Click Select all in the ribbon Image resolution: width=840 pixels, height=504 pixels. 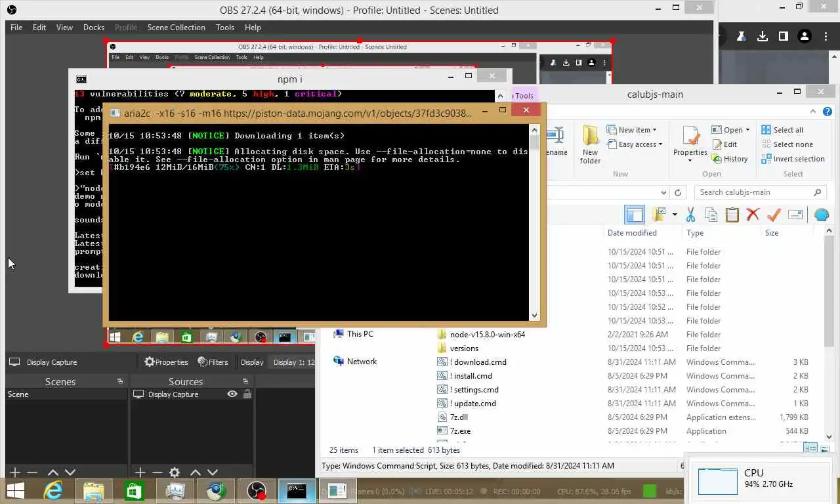click(x=782, y=130)
